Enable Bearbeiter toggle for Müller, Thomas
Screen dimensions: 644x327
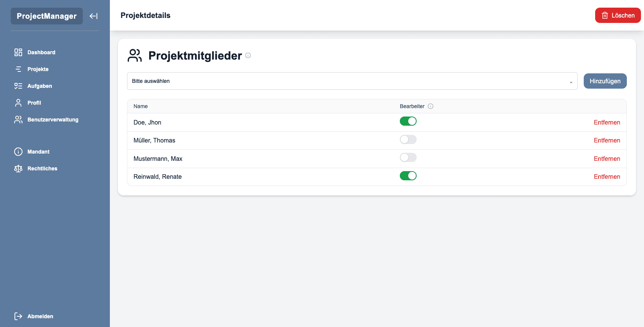coord(408,140)
